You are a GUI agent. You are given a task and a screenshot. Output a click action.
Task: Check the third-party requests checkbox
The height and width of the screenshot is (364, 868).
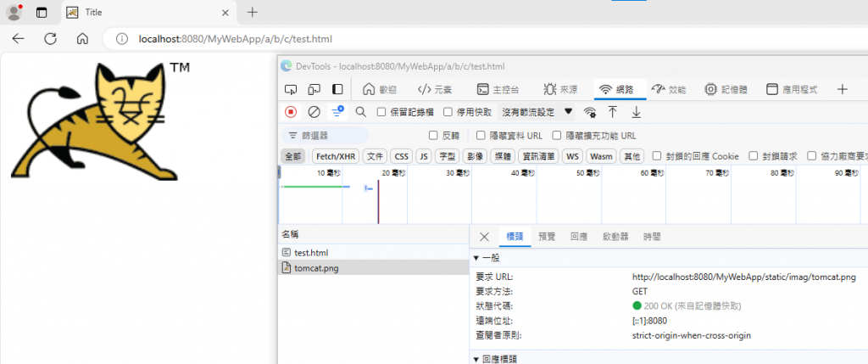coord(811,156)
